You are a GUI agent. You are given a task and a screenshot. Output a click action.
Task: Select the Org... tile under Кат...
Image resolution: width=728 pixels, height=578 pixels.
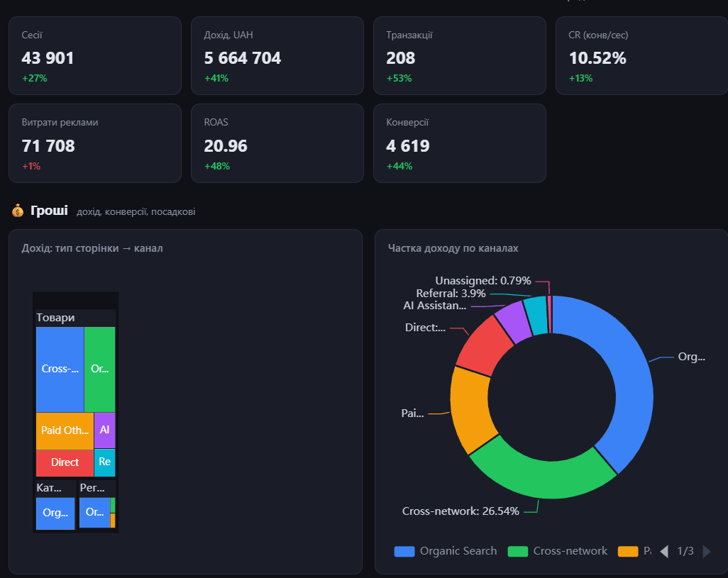coord(55,513)
